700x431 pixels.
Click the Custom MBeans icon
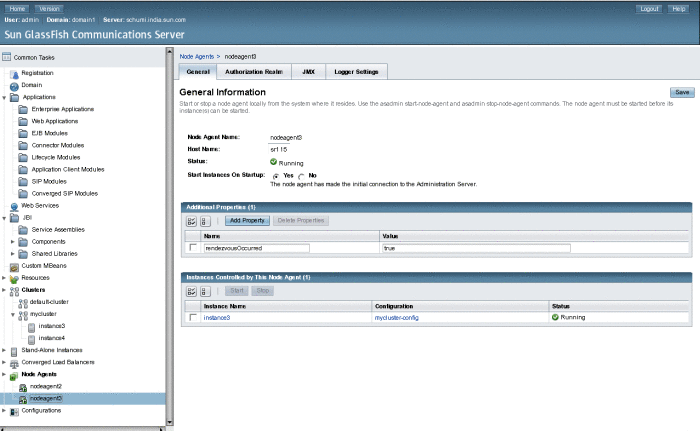click(14, 267)
